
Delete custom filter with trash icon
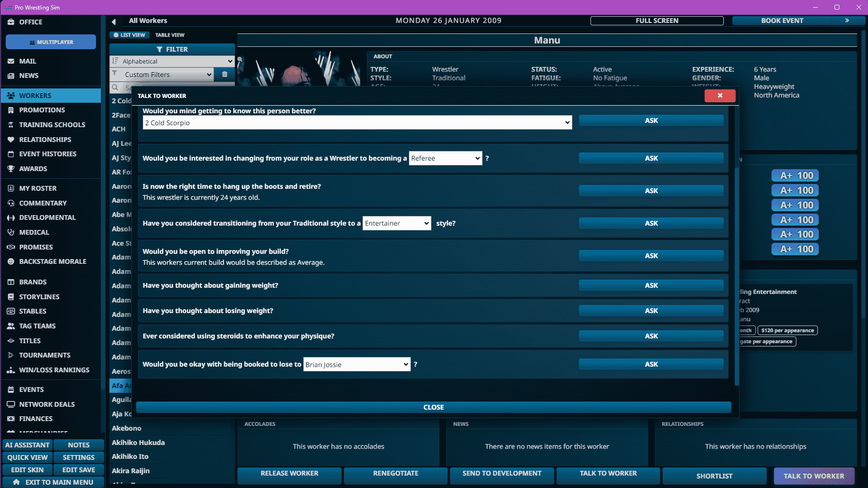[x=225, y=75]
